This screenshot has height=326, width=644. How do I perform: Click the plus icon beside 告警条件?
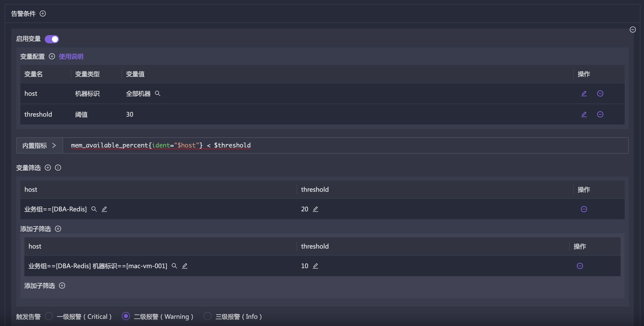tap(43, 13)
